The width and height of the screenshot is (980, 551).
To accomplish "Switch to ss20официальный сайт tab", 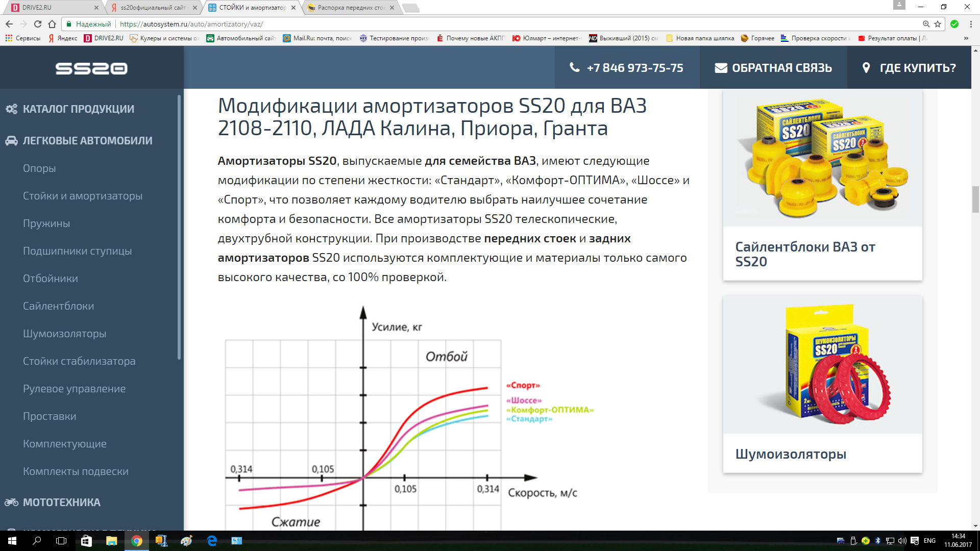I will (153, 8).
